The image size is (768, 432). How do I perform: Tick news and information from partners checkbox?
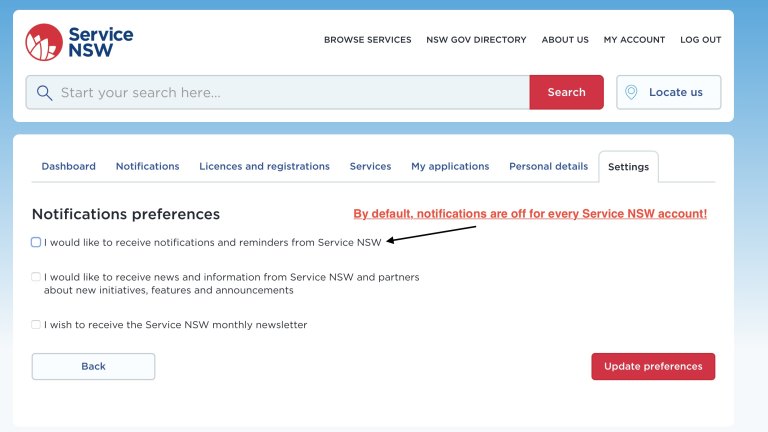tap(36, 277)
